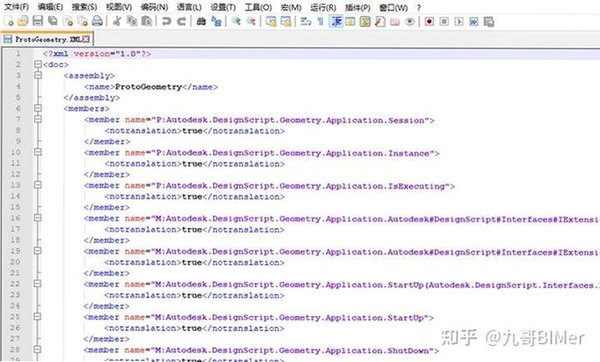The image size is (600, 362).
Task: Open the 搜索(S) menu
Action: pos(84,7)
